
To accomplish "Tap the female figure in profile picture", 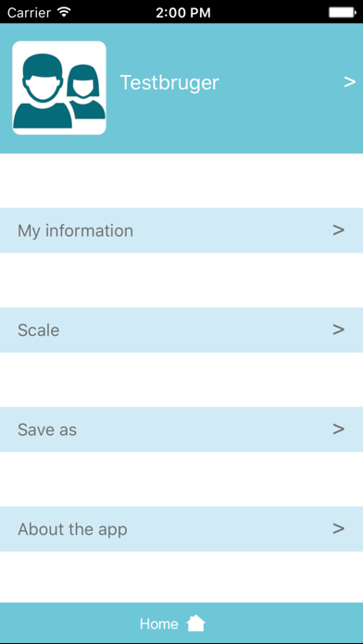I will [85, 92].
